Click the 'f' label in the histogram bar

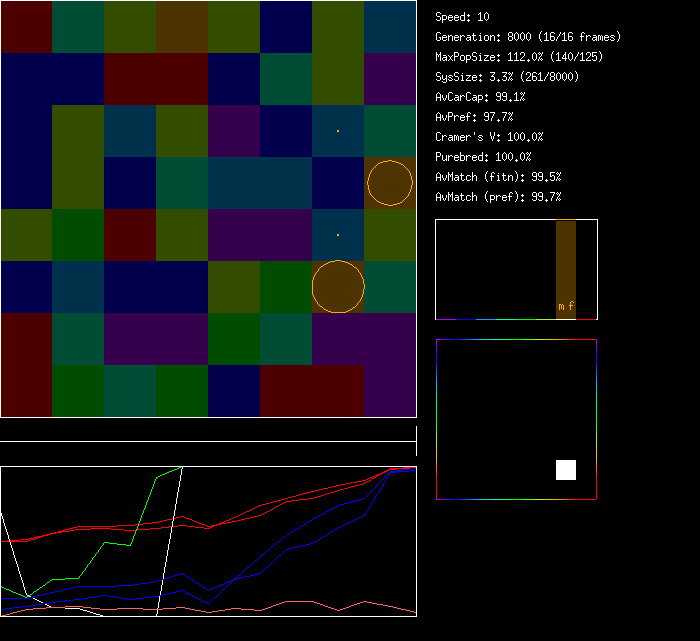click(x=571, y=306)
